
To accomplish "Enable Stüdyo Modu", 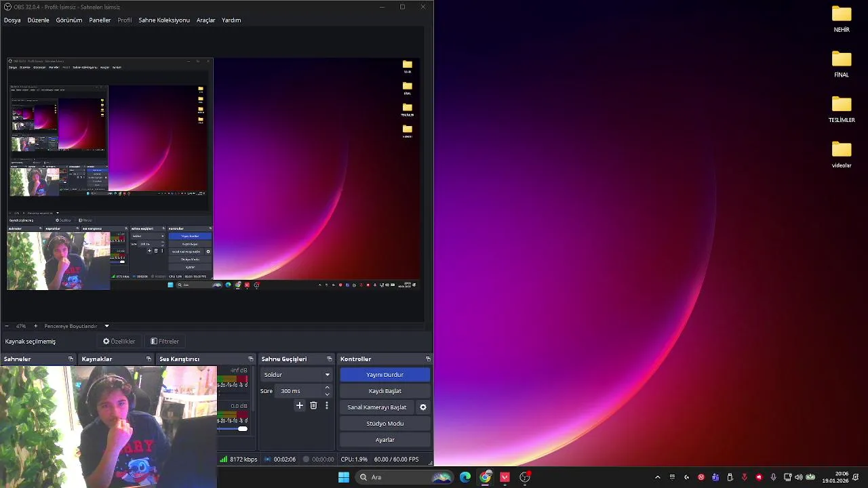I will [x=385, y=424].
